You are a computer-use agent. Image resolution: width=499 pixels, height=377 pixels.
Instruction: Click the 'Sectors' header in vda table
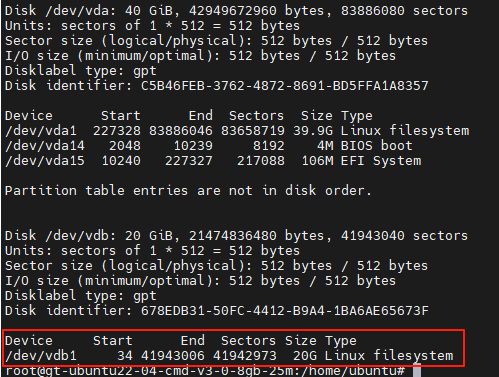(x=256, y=116)
